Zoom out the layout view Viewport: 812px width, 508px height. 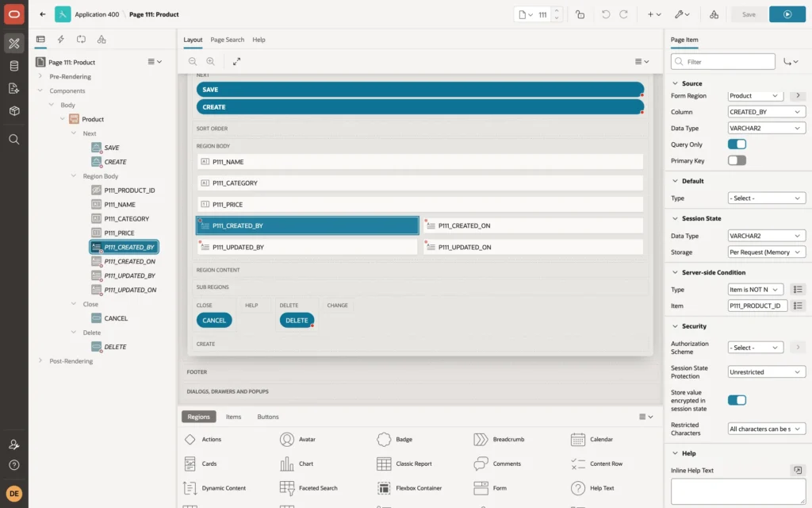click(192, 61)
